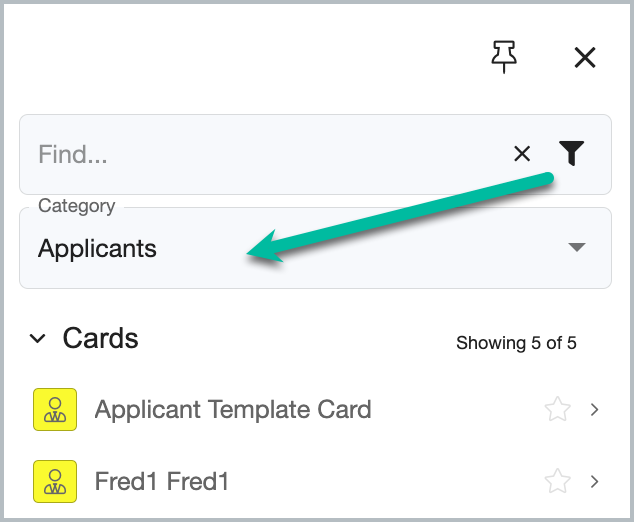The image size is (634, 522).
Task: Favorite the Applicant Template Card star
Action: [558, 409]
